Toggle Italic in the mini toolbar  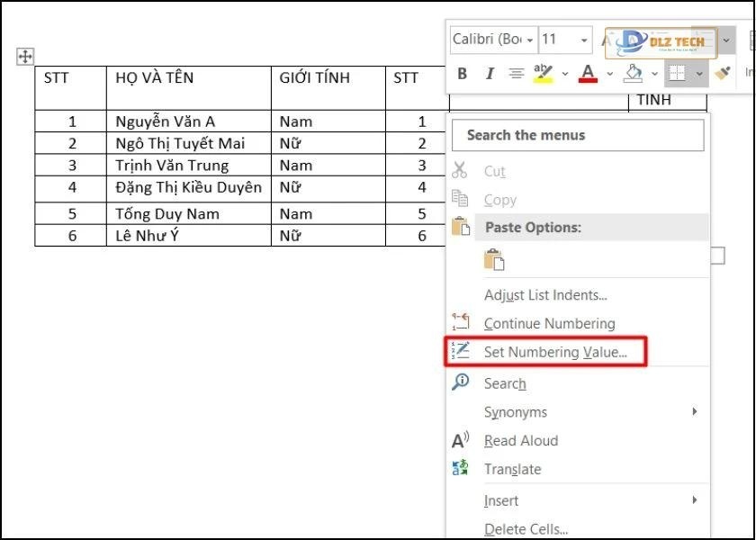click(x=490, y=74)
